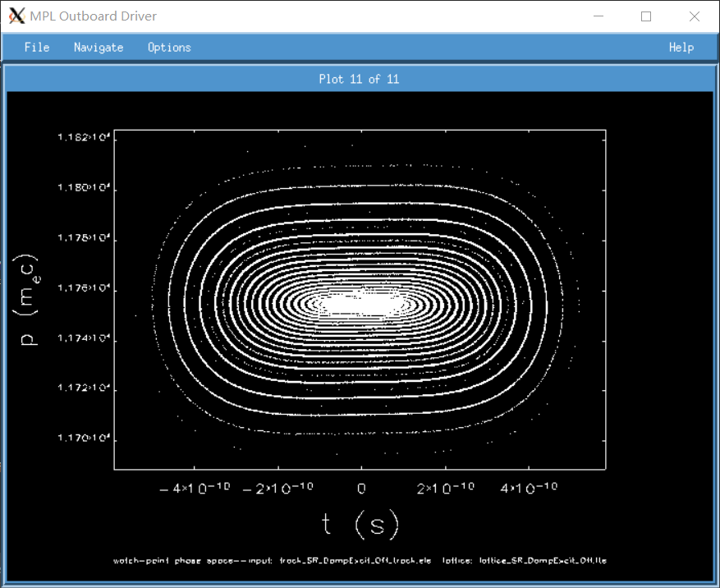Click the watch-point phase space footer caption
Screen dimensions: 720x588
click(360, 561)
